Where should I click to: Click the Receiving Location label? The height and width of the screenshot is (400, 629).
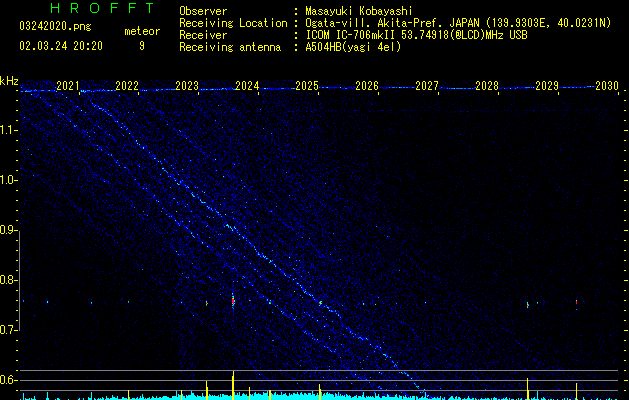click(233, 23)
